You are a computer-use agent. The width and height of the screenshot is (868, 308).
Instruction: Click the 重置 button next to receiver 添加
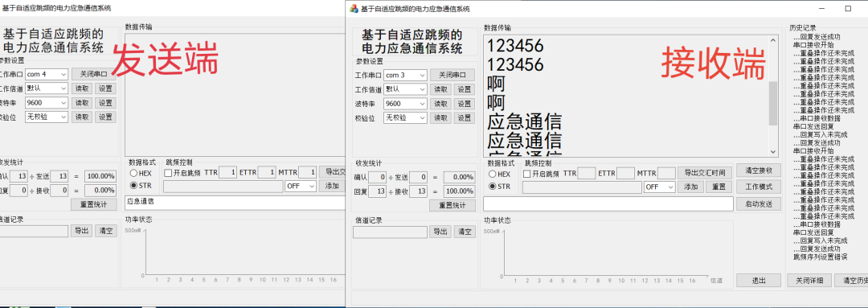719,187
